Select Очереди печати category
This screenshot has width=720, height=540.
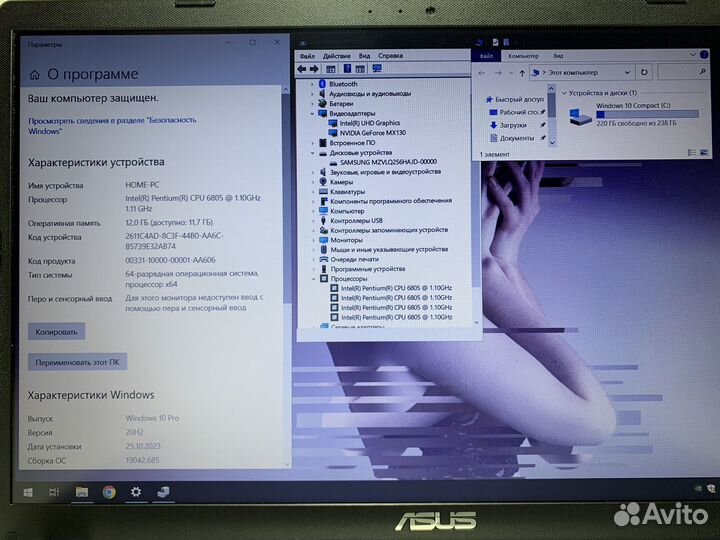tap(354, 259)
